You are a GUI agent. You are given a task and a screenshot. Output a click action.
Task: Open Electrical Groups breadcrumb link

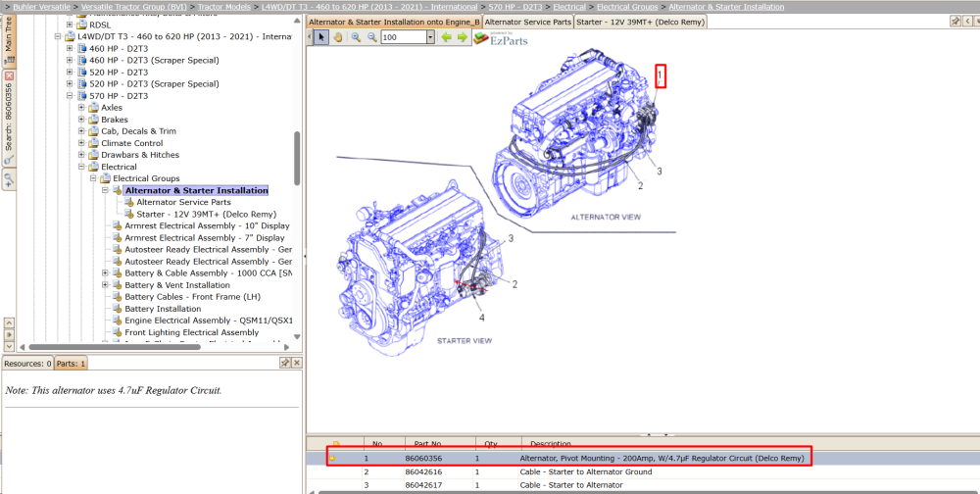[x=627, y=6]
